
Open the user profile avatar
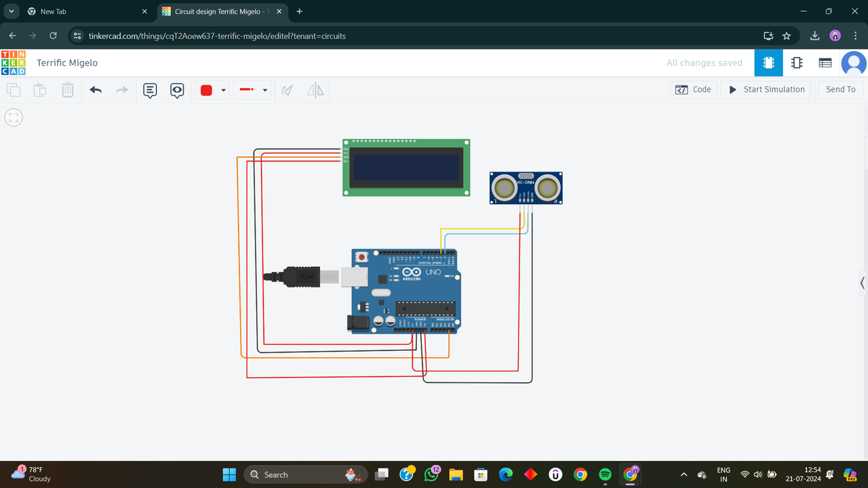[854, 63]
